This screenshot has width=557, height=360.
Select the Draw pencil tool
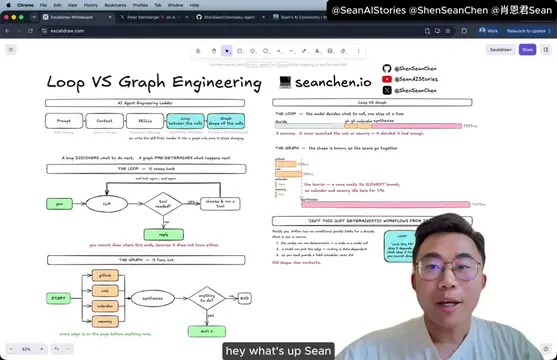point(304,51)
